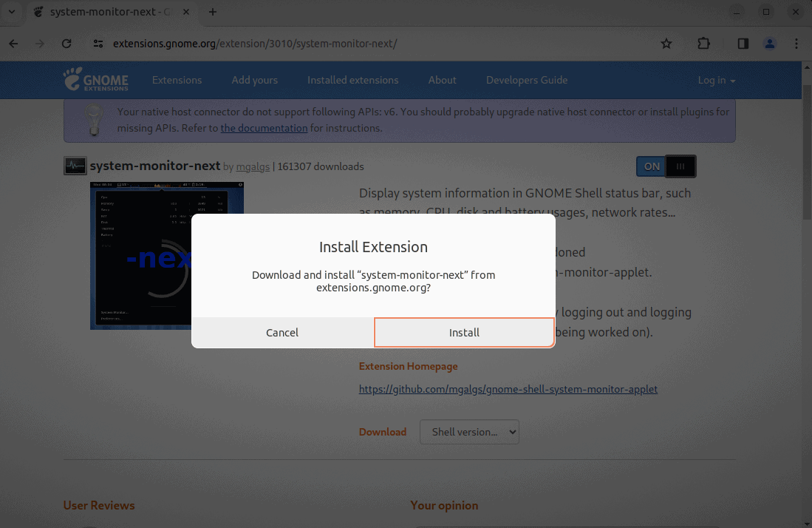Click the lightbulb notice icon
The width and height of the screenshot is (812, 528).
[94, 120]
